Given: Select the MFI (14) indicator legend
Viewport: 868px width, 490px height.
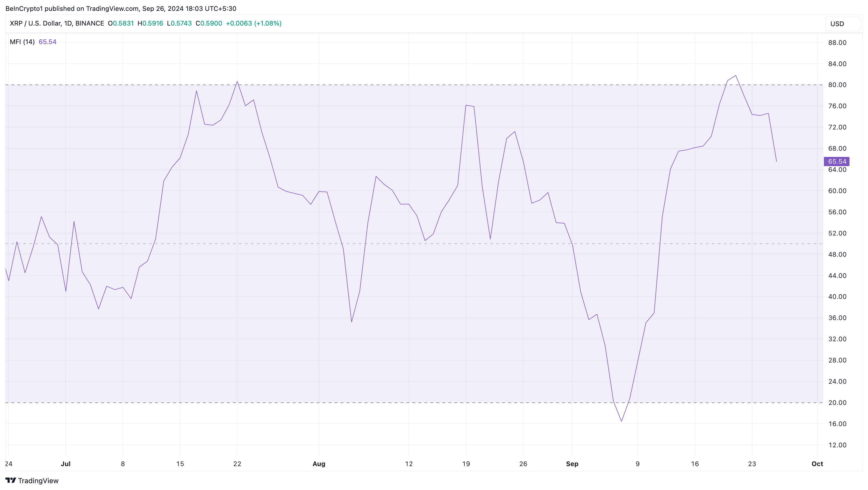Looking at the screenshot, I should pos(22,42).
